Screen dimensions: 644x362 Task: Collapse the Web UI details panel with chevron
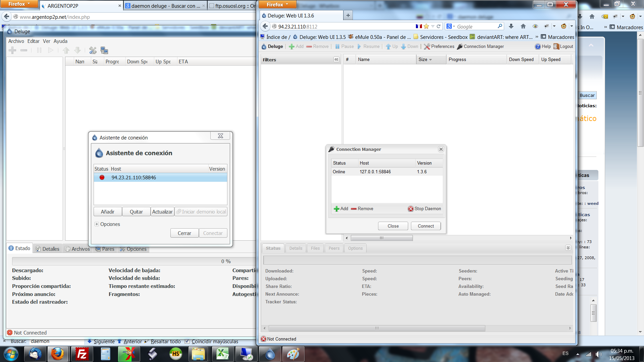point(568,248)
